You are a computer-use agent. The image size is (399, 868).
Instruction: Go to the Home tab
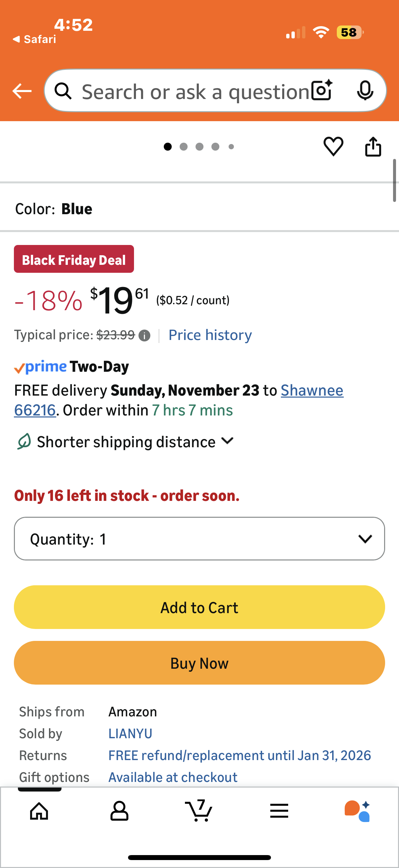[x=39, y=811]
